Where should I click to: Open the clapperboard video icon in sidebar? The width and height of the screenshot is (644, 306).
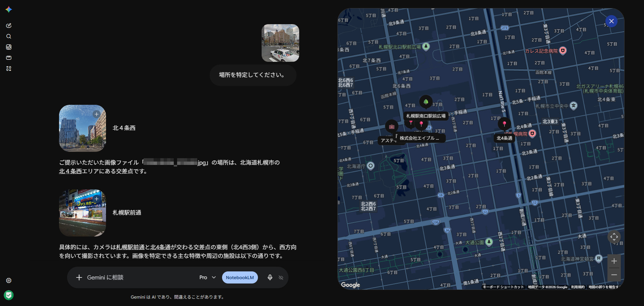point(9,58)
